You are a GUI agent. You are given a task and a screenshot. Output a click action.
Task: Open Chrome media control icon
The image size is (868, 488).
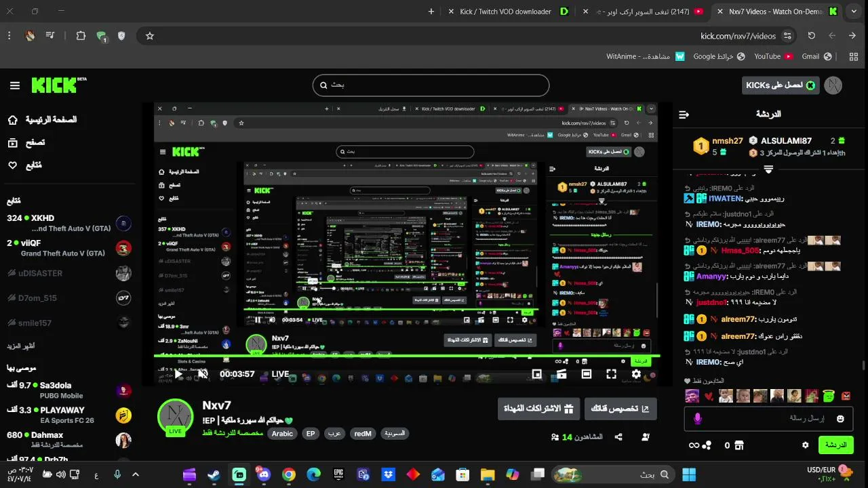50,36
